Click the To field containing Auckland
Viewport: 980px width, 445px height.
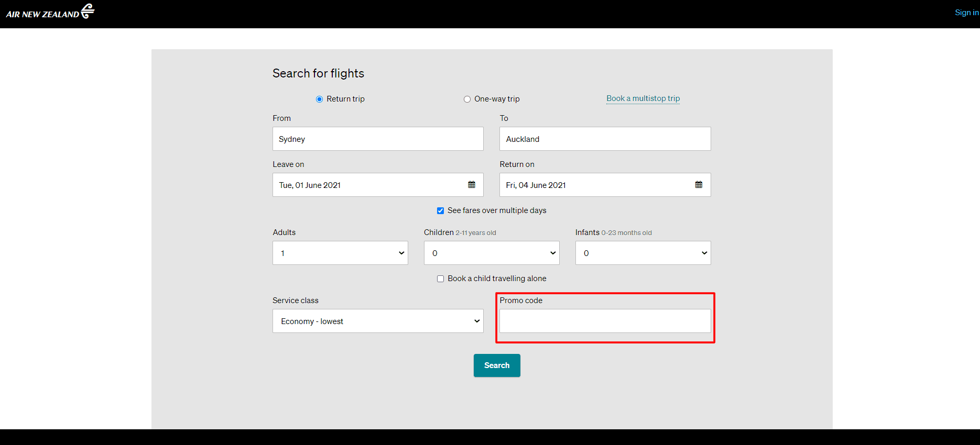(604, 139)
